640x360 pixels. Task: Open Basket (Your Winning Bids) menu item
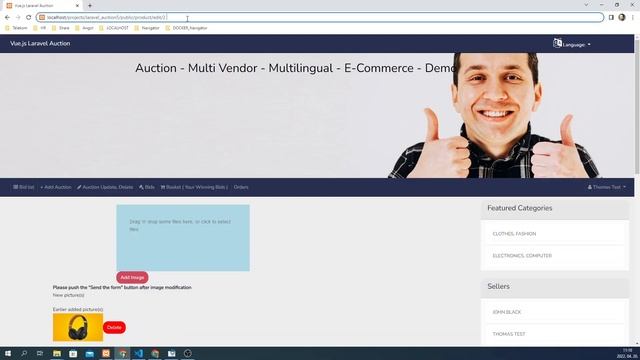point(194,187)
